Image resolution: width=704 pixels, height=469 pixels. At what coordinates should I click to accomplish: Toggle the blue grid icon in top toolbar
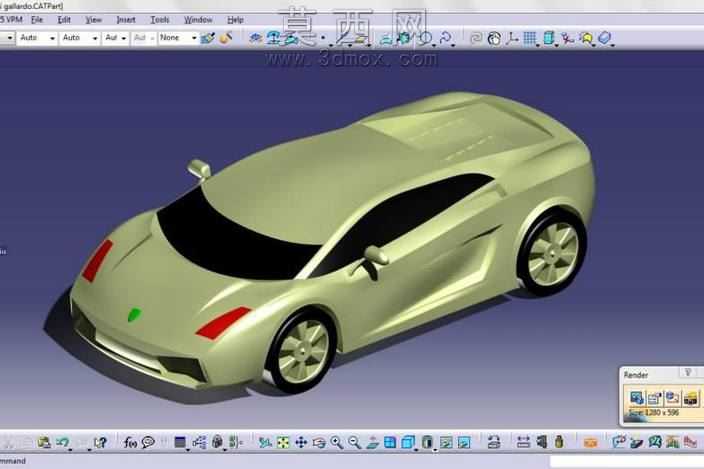coord(530,39)
